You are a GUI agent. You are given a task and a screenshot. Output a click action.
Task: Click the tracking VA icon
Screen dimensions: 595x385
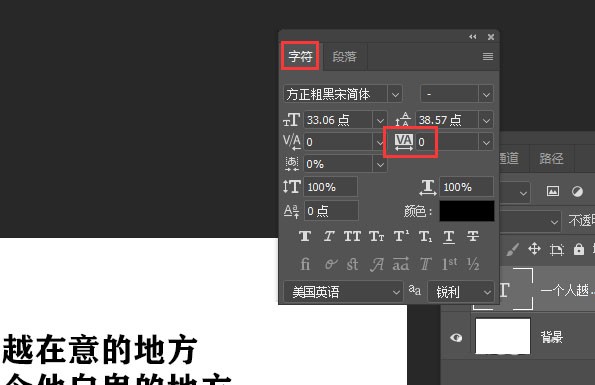tap(403, 142)
